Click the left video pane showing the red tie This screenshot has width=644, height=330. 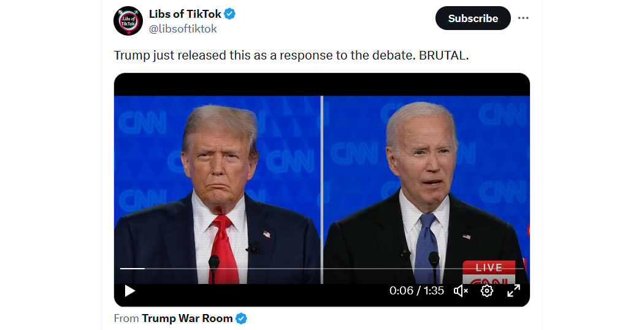coord(217,190)
